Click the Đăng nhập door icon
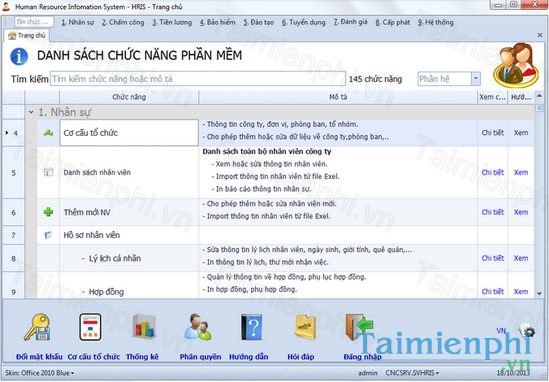The image size is (549, 382). click(359, 327)
